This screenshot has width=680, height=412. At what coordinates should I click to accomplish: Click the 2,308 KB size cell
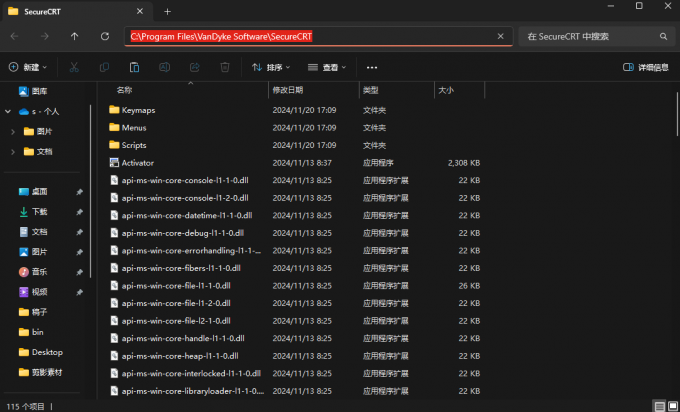tap(464, 163)
